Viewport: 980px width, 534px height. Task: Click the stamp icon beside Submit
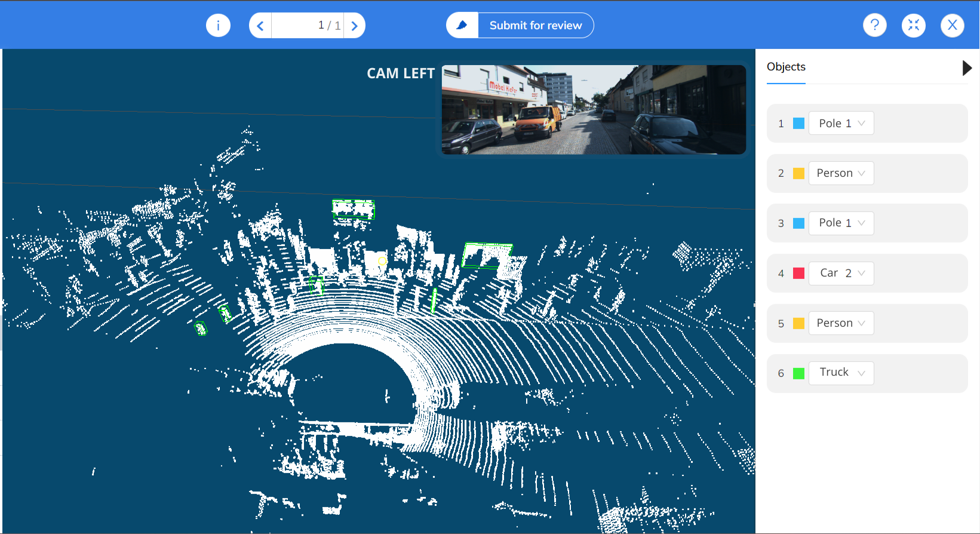462,26
